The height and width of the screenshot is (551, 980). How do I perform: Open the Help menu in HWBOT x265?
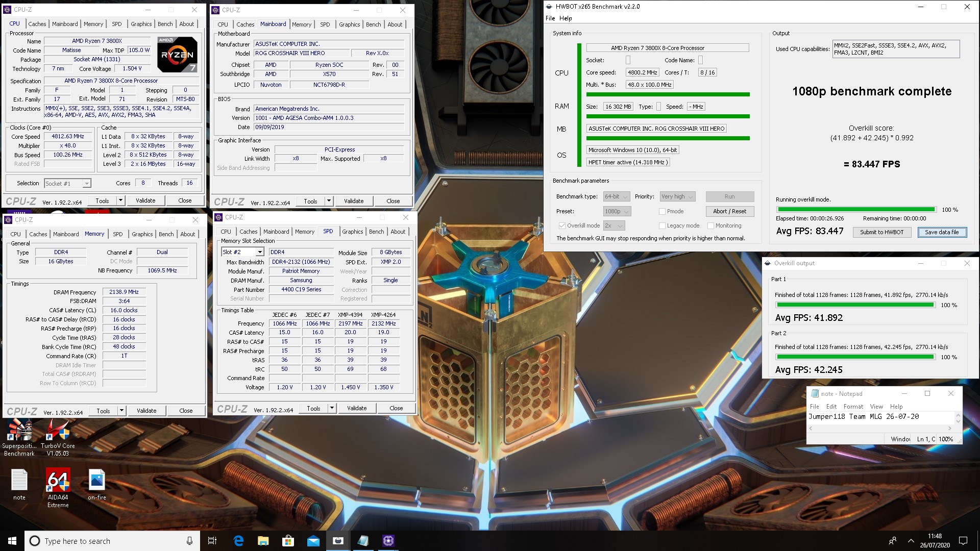pyautogui.click(x=566, y=18)
